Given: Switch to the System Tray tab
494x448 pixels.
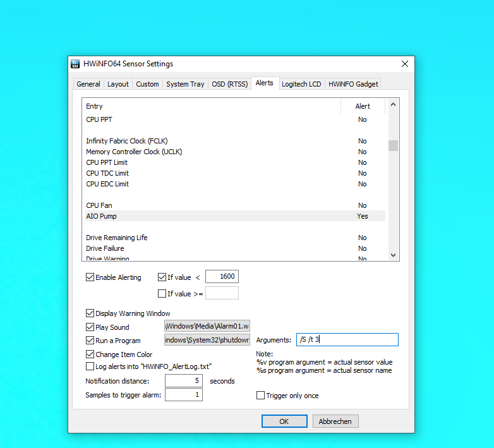Looking at the screenshot, I should pyautogui.click(x=185, y=84).
